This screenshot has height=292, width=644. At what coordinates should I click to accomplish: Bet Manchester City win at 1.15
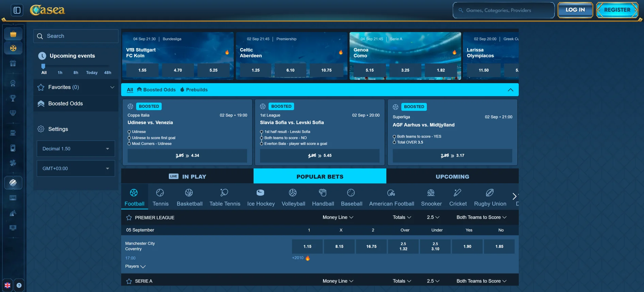(x=307, y=246)
